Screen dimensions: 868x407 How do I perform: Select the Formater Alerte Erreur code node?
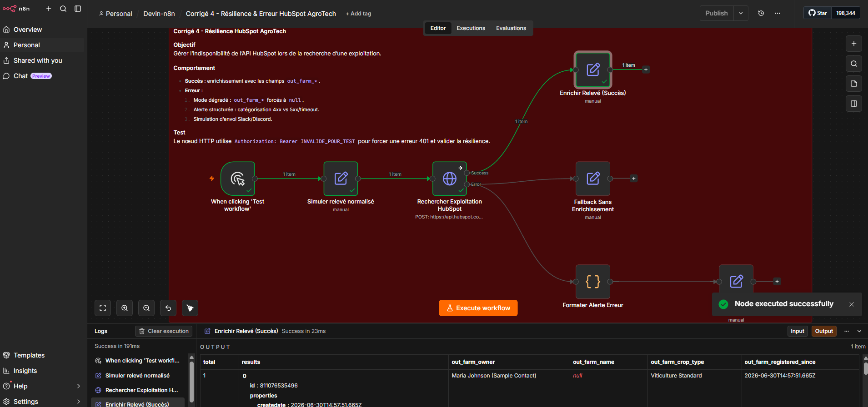click(593, 282)
